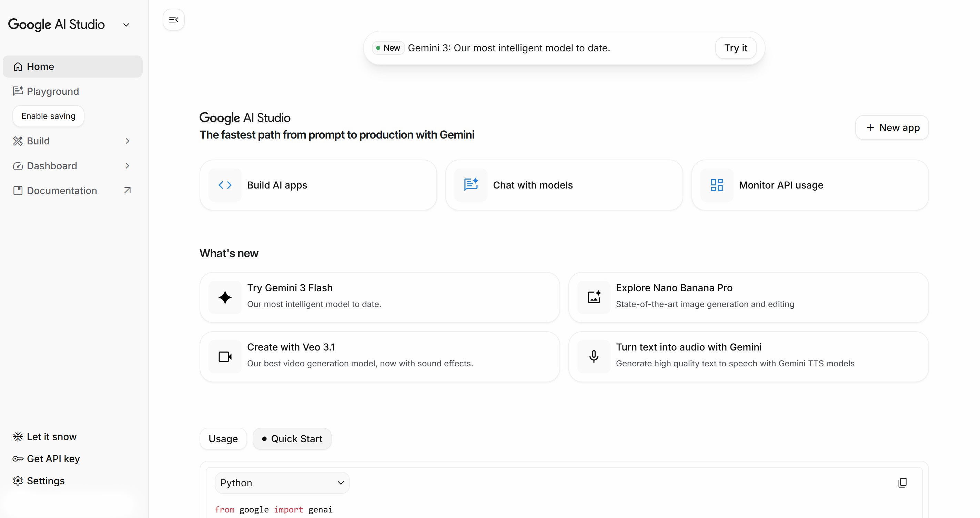The height and width of the screenshot is (518, 980).
Task: Expand the Build submenu chevron
Action: (x=127, y=141)
